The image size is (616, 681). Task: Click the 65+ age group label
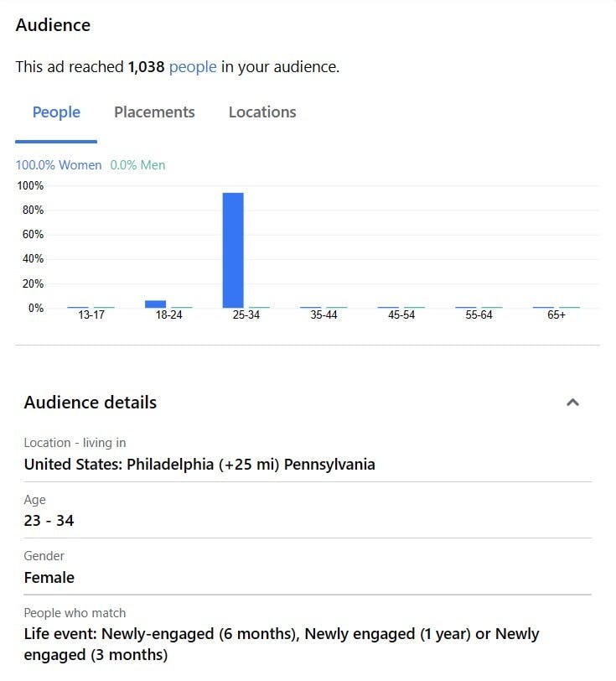coord(556,315)
